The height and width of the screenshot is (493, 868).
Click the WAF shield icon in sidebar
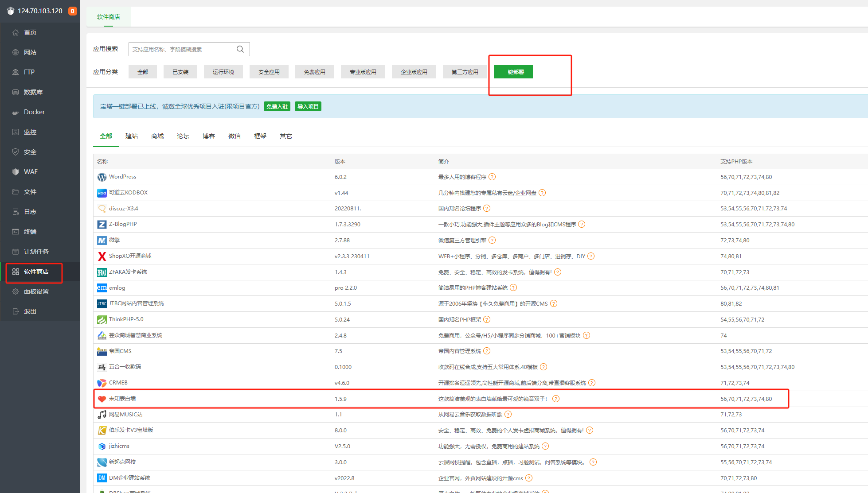coord(16,172)
